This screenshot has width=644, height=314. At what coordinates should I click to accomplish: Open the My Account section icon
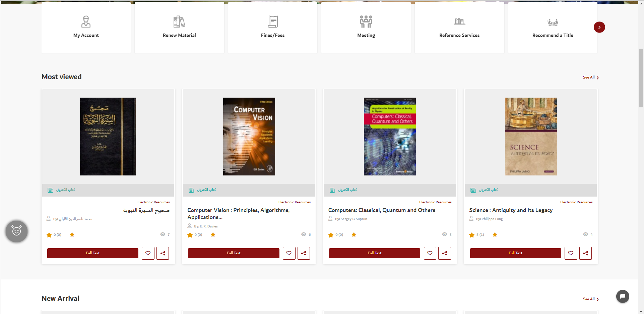86,21
